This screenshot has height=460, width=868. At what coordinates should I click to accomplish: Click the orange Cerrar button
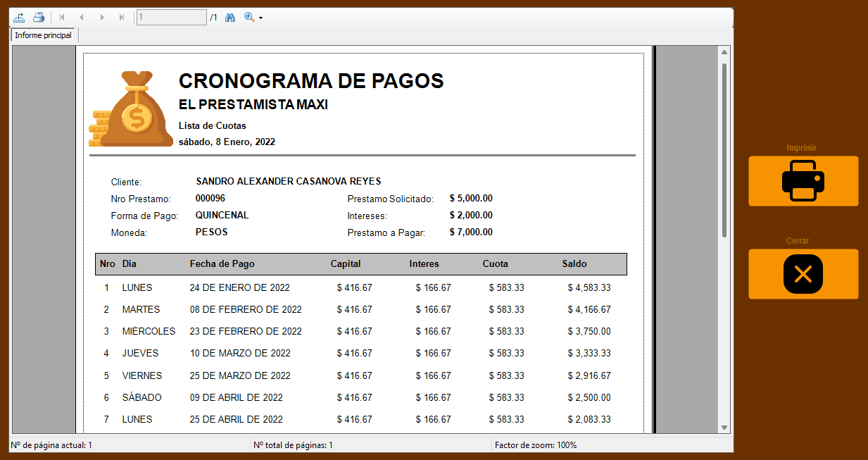coord(803,274)
